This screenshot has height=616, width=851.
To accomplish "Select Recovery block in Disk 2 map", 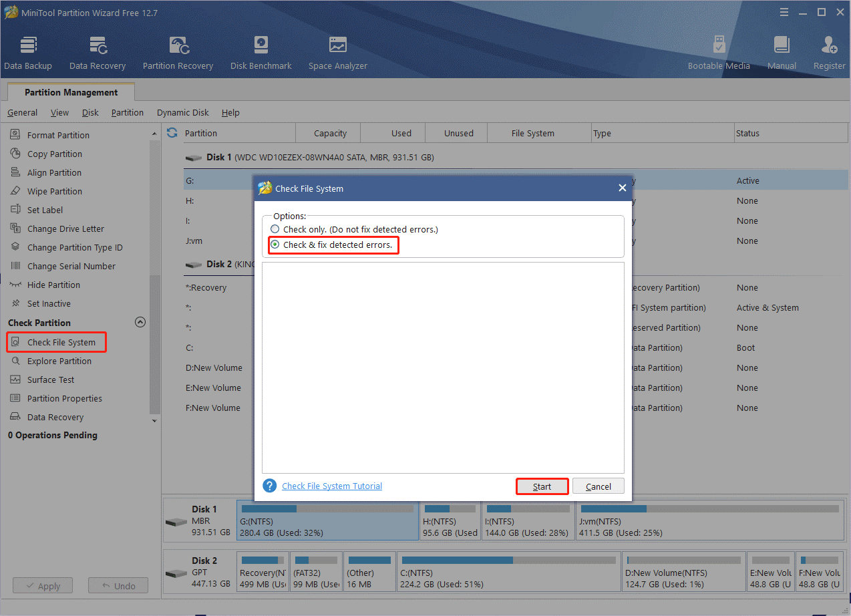I will 263,571.
